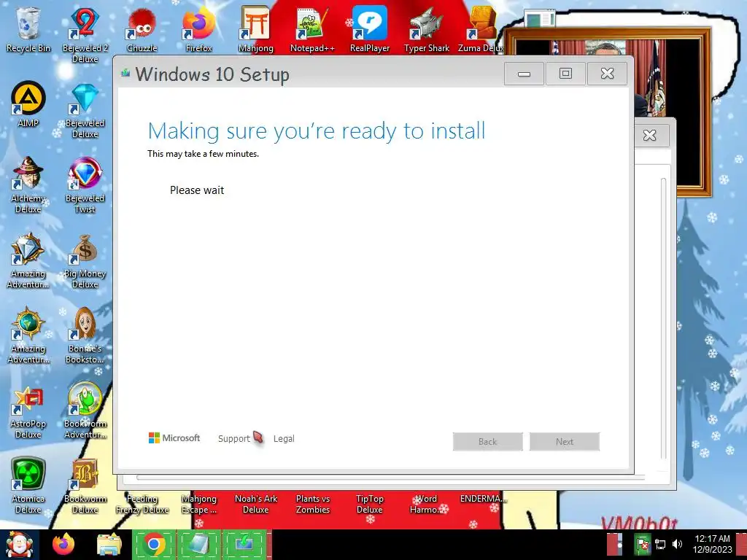Select the Noah's Ark Deluxe desktop label
The width and height of the screenshot is (747, 560).
(x=256, y=504)
